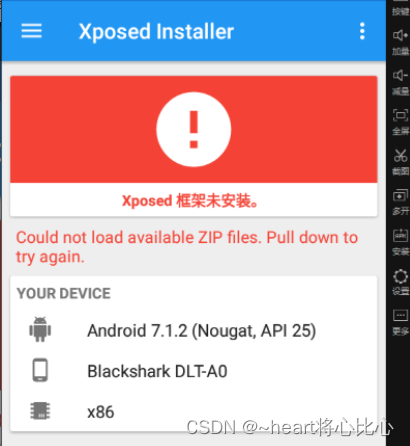Click the key mapping button at sidebar top
The width and height of the screenshot is (410, 446).
(400, 10)
